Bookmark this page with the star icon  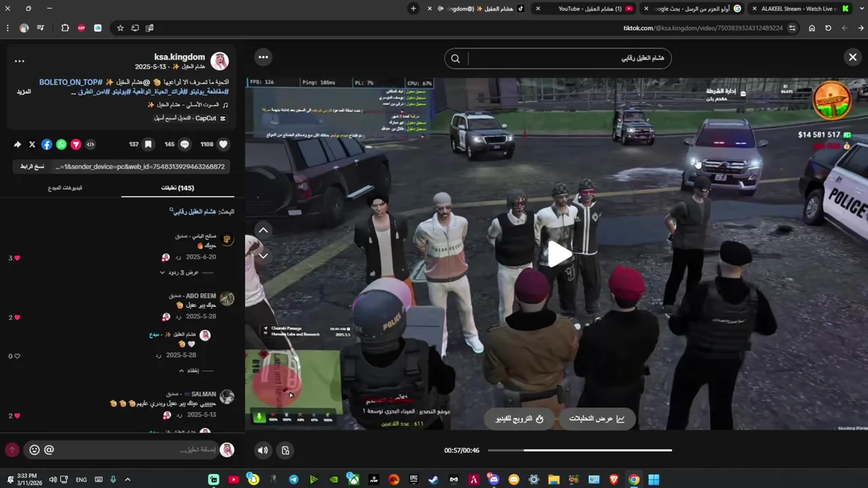tap(120, 28)
